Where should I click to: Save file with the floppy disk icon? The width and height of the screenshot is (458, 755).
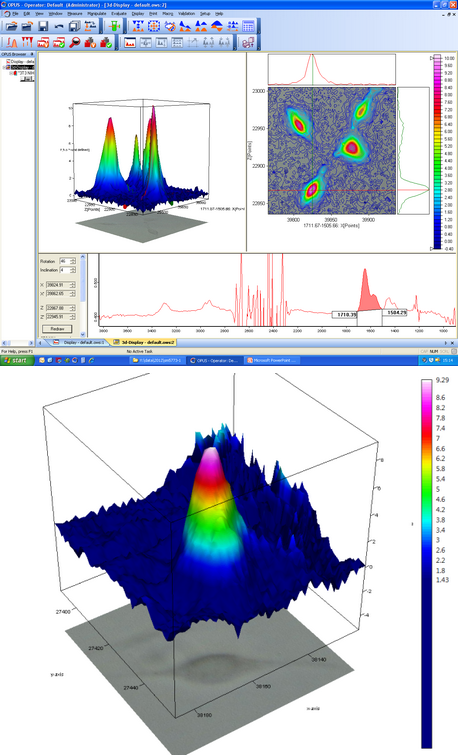pos(43,26)
